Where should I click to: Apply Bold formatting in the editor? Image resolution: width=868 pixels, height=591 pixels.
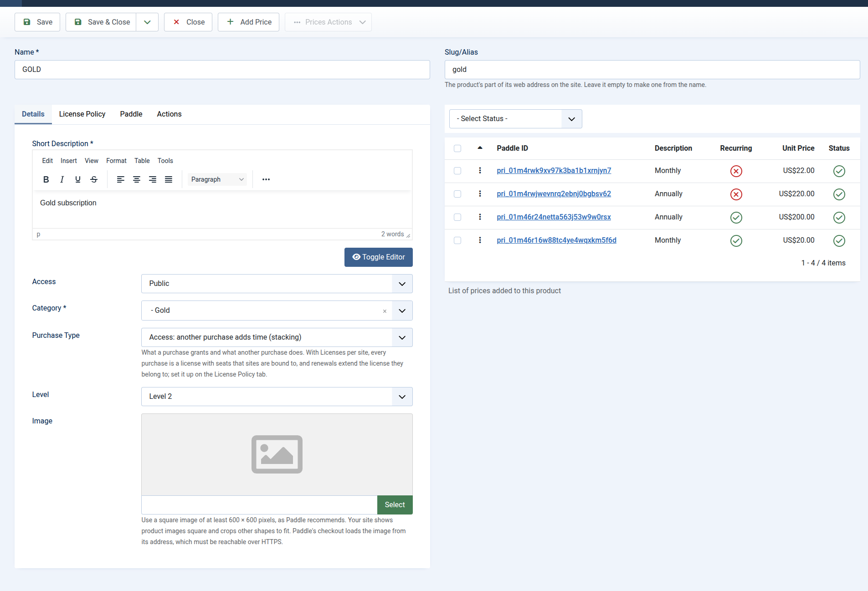pyautogui.click(x=46, y=179)
